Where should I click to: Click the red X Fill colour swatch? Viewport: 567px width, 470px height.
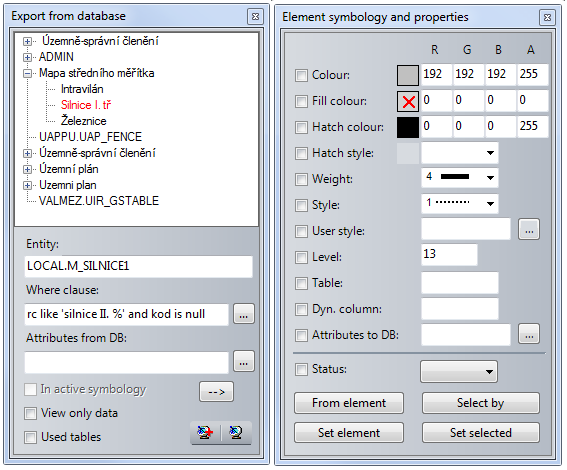[x=408, y=101]
